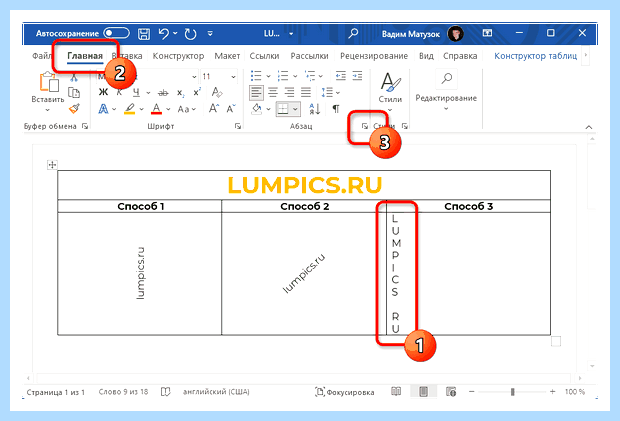620x421 pixels.
Task: Collapse the ribbon with chevron
Action: (x=589, y=127)
